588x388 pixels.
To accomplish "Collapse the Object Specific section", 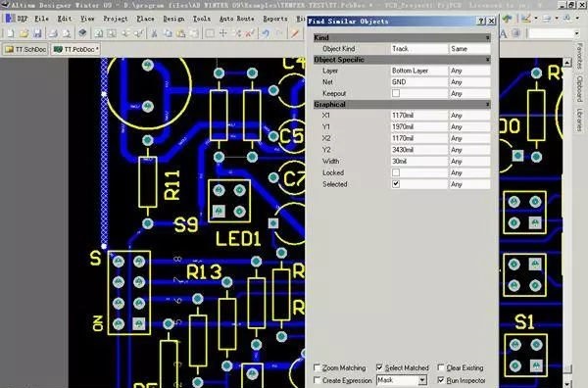I will point(487,60).
